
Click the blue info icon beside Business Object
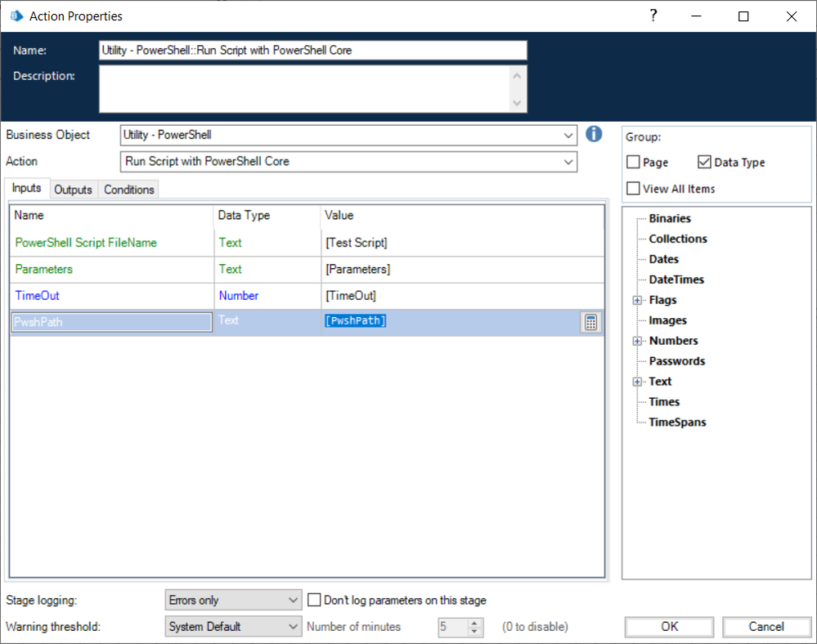[594, 134]
